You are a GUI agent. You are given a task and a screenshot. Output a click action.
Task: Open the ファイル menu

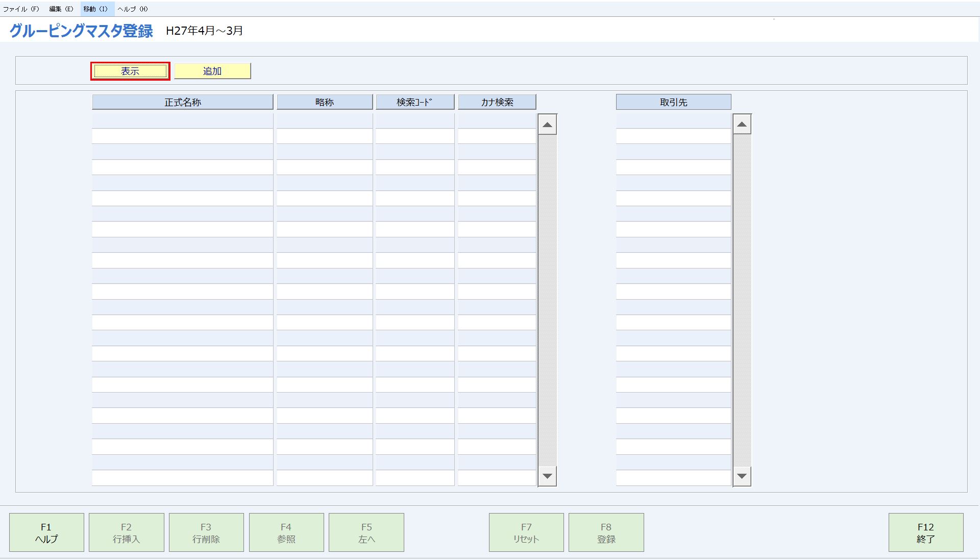point(21,9)
